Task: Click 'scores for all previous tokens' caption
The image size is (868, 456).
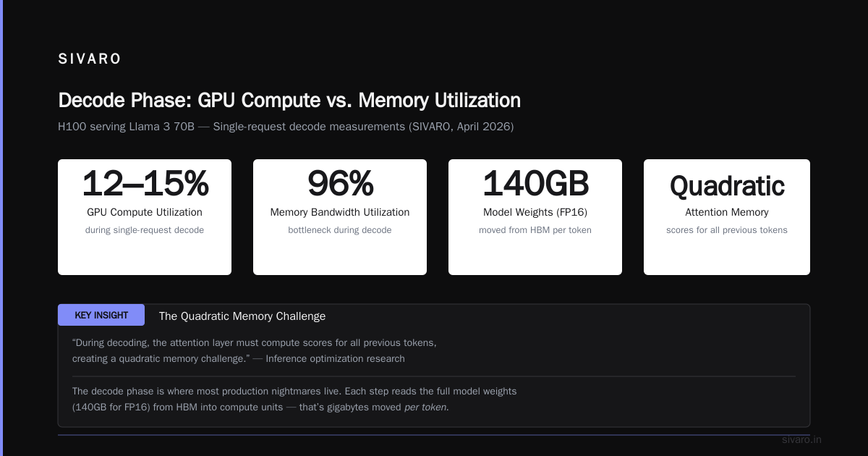Action: pyautogui.click(x=727, y=230)
